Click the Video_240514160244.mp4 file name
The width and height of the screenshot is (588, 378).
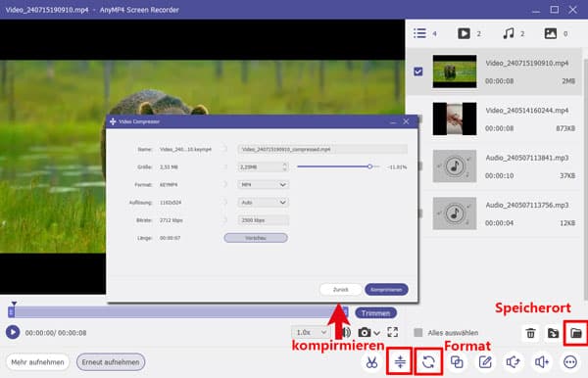pos(527,110)
